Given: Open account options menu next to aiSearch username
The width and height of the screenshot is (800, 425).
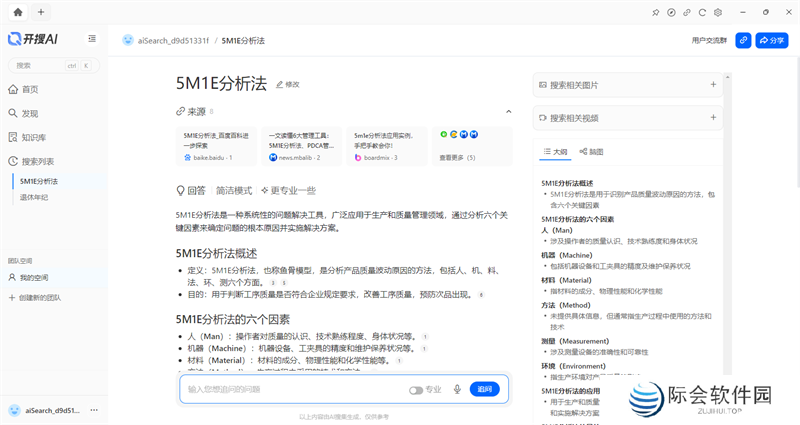Looking at the screenshot, I should 93,410.
